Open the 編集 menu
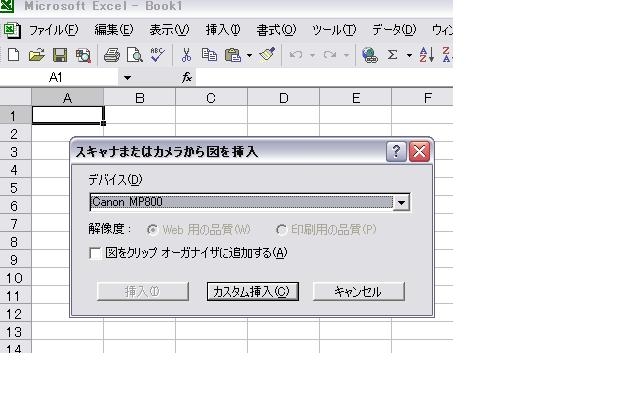Viewport: 640px width, 400px height. [x=113, y=30]
